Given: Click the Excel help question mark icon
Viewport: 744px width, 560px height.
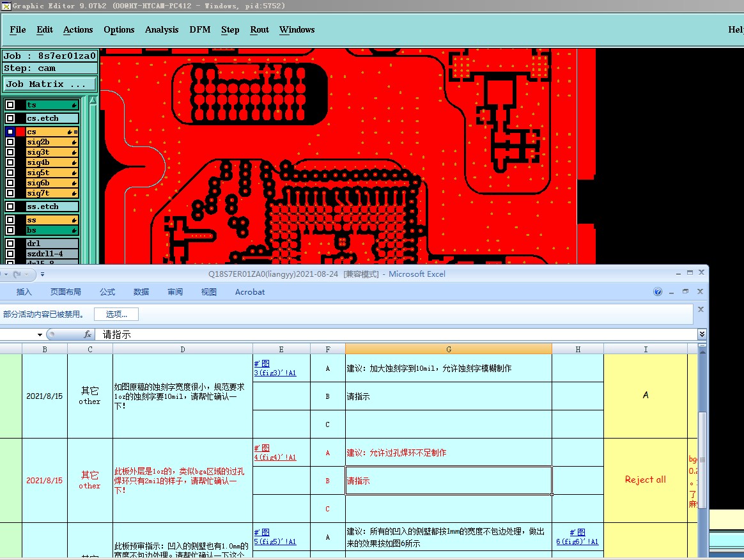Looking at the screenshot, I should (658, 292).
